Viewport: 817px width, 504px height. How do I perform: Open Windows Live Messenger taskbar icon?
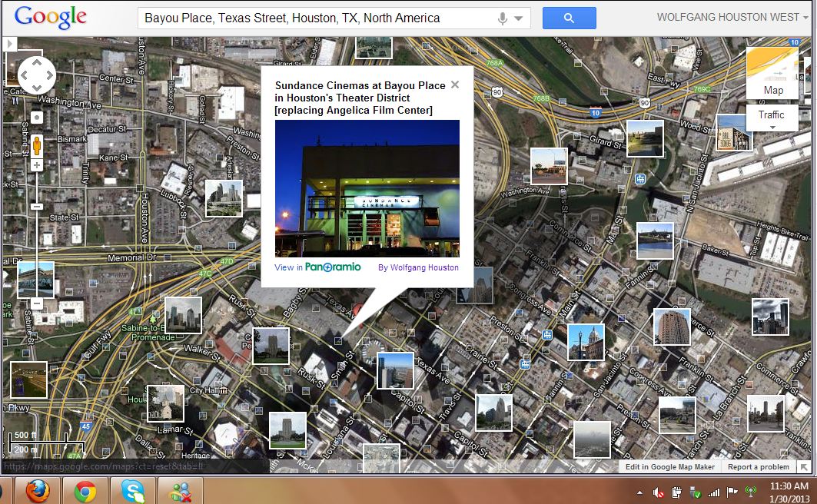(x=181, y=492)
